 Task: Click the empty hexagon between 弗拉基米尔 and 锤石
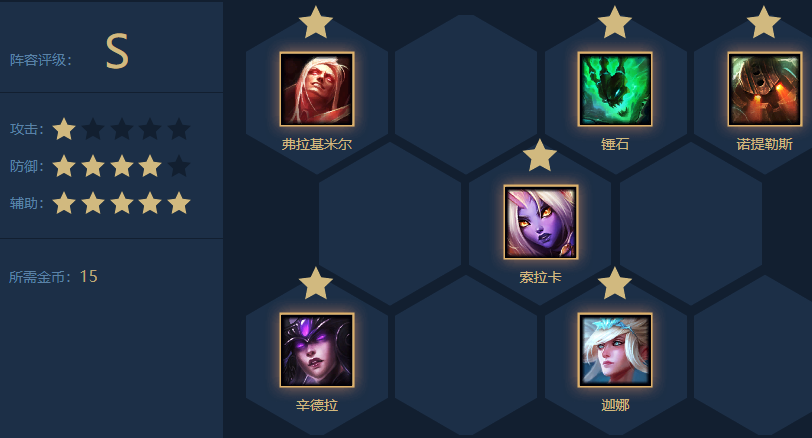point(466,94)
